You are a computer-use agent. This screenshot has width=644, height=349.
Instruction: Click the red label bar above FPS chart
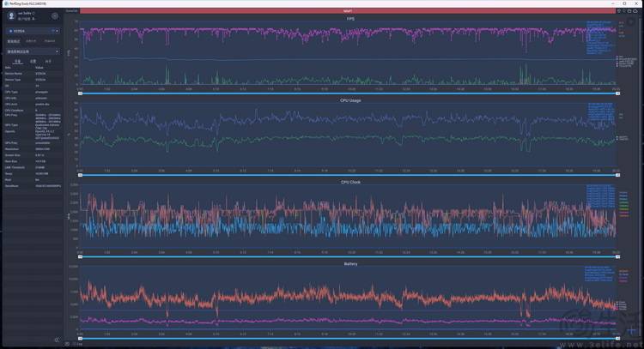click(349, 11)
